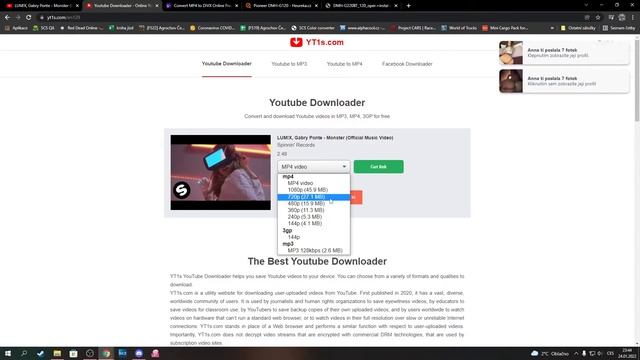This screenshot has height=360, width=640.
Task: Open Ostatní záložky bookmarks folder
Action: click(x=578, y=28)
